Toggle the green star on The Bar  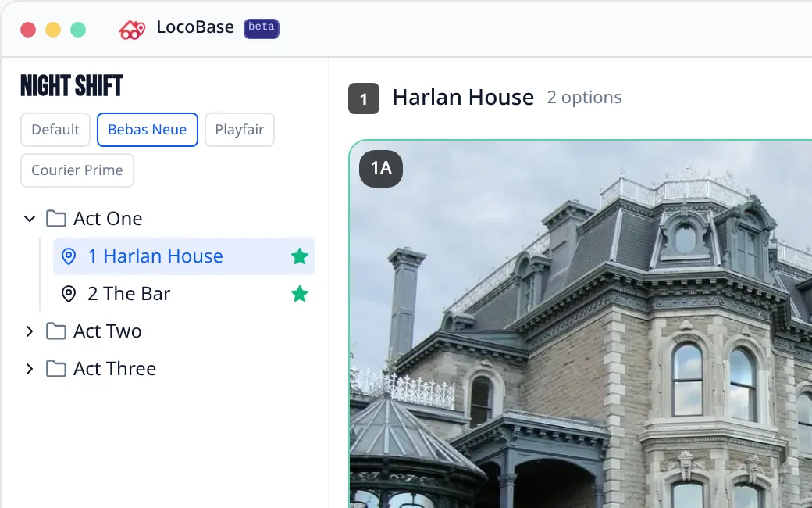[300, 294]
